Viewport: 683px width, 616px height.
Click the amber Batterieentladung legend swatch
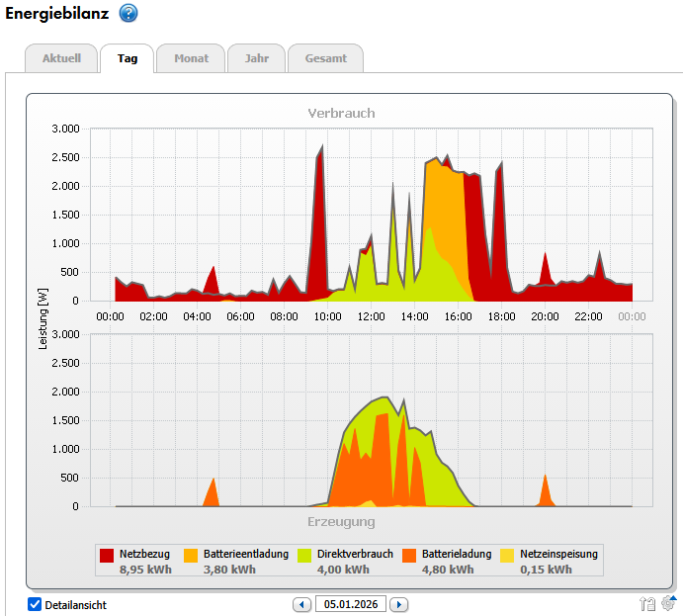click(191, 556)
